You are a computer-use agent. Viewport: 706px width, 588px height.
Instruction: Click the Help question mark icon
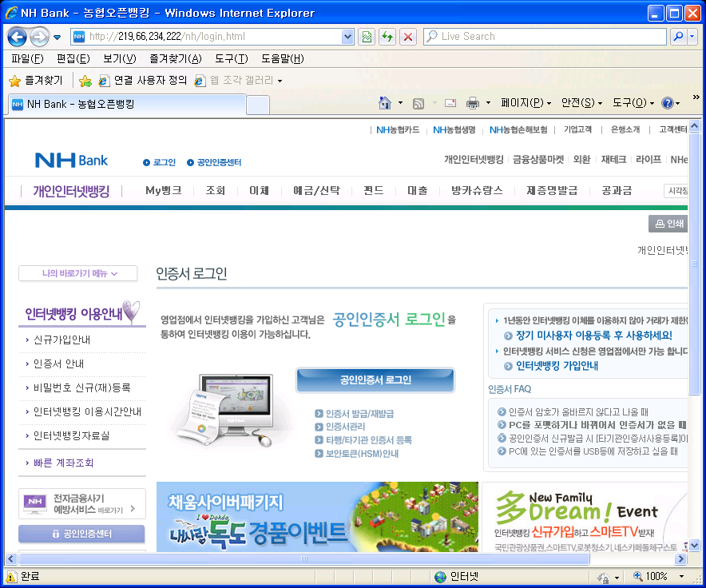(668, 103)
